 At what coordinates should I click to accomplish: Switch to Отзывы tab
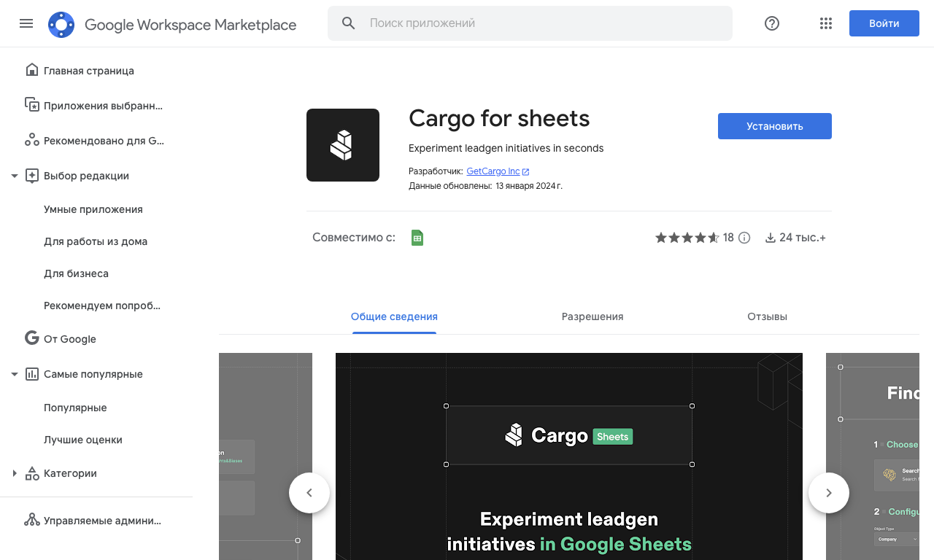768,316
